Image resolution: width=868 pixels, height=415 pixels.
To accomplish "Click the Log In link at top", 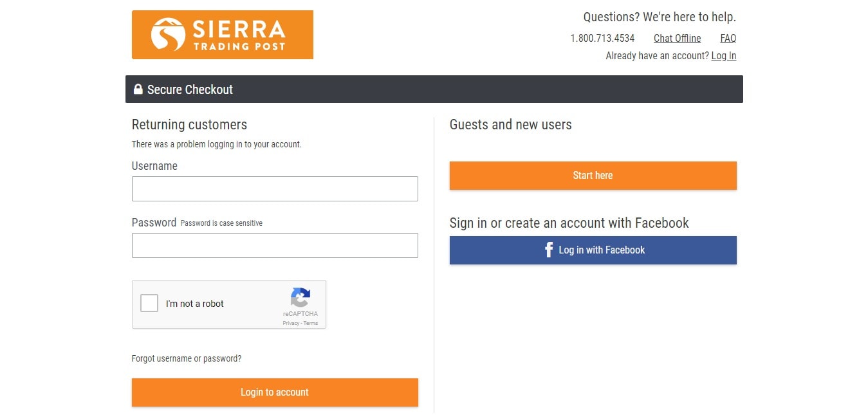I will 723,56.
